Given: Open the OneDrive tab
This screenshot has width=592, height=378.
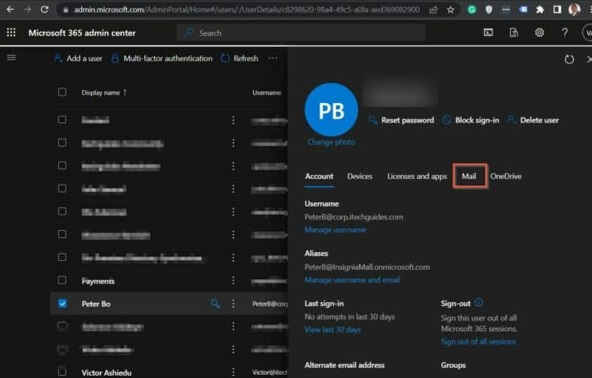Looking at the screenshot, I should [506, 176].
